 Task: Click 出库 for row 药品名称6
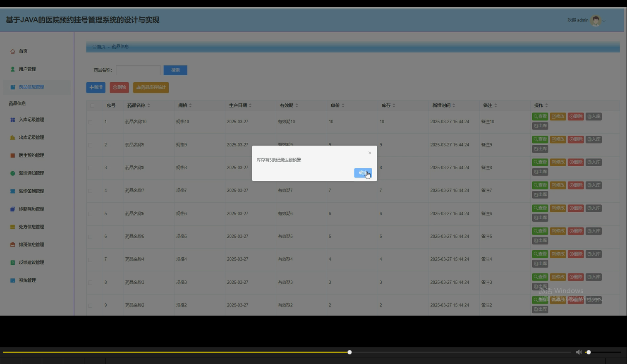click(x=540, y=218)
